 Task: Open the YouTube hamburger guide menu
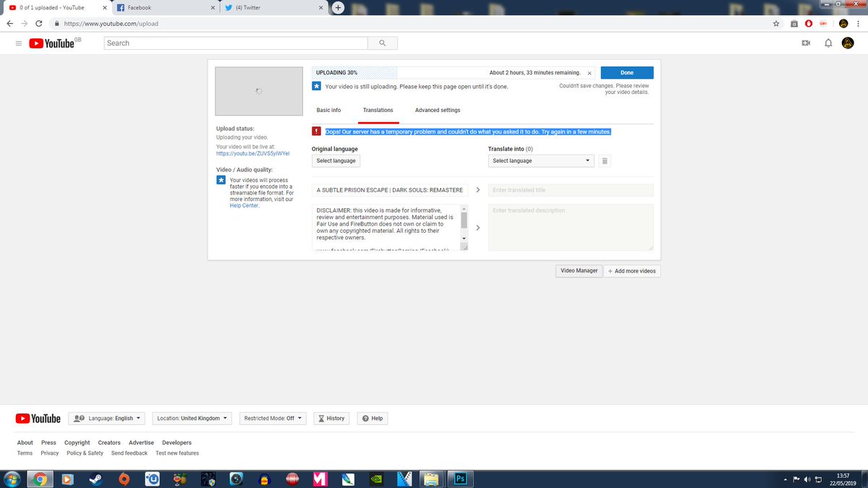click(19, 43)
